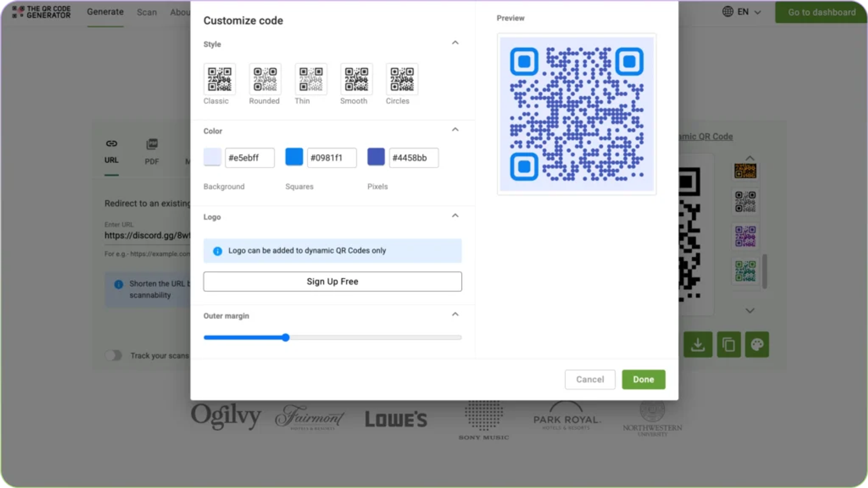Click the Enter URL input field
The width and height of the screenshot is (868, 488).
147,235
